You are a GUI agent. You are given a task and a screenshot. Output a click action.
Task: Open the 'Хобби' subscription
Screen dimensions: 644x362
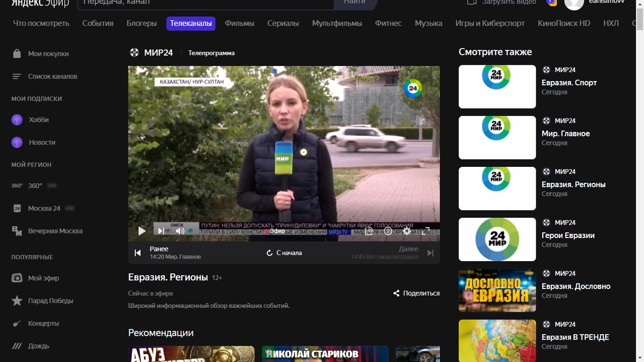coord(30,120)
